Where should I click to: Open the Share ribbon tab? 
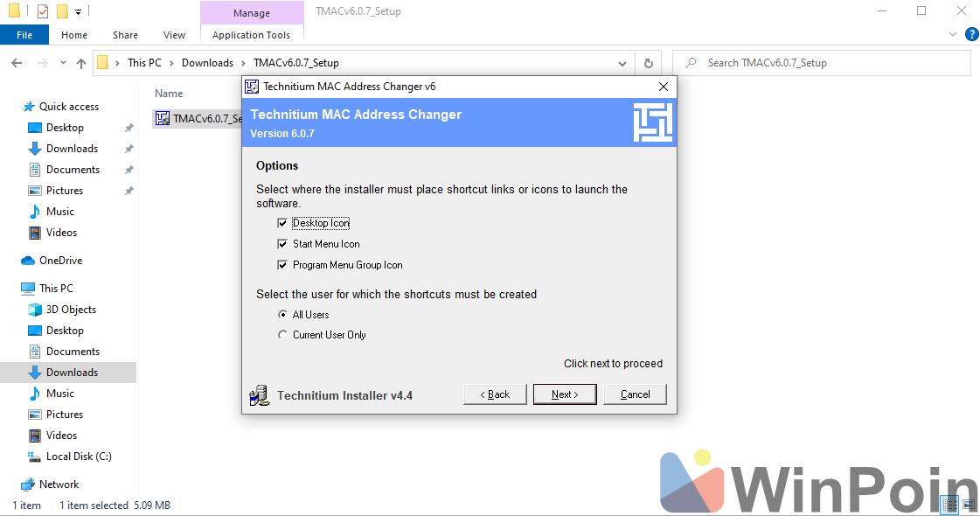click(125, 35)
